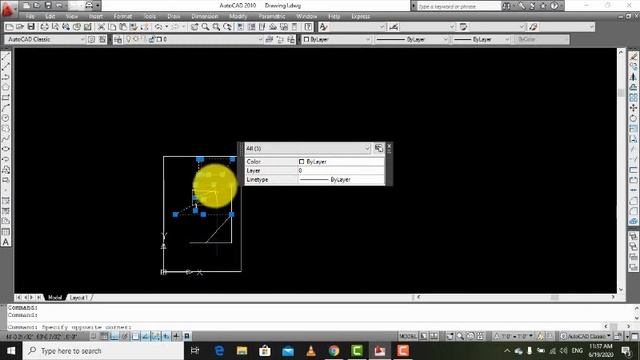Toggle Lineweight display in status bar
640x360 pixels.
click(x=176, y=336)
